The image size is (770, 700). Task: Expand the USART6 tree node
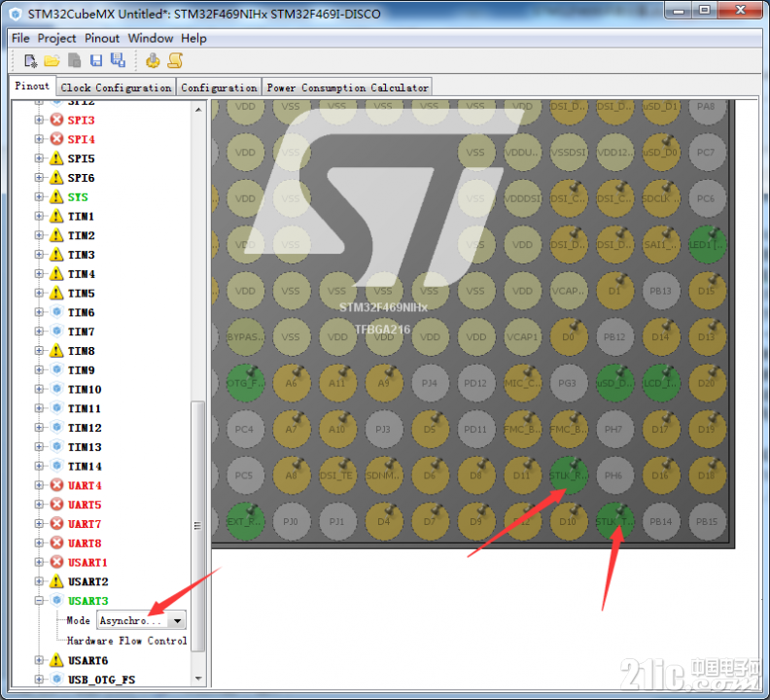click(39, 660)
